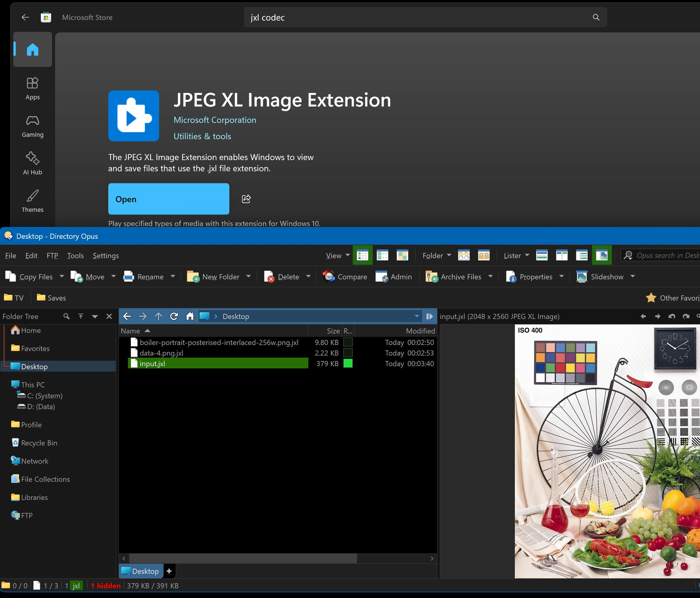The width and height of the screenshot is (700, 598).
Task: Open Properties toolbar button
Action: 529,277
